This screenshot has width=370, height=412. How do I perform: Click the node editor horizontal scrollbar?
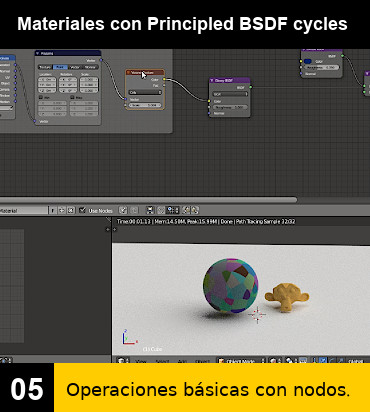(x=148, y=200)
